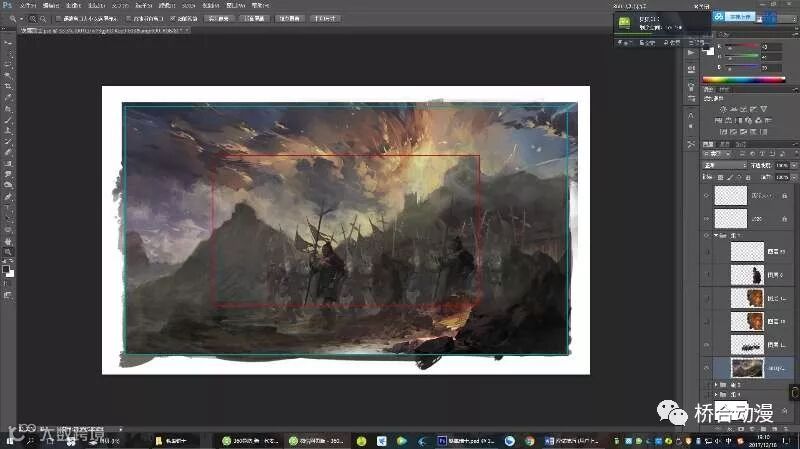Viewport: 800px width, 449px height.
Task: Choose zoom-in mode in options bar
Action: (x=33, y=19)
